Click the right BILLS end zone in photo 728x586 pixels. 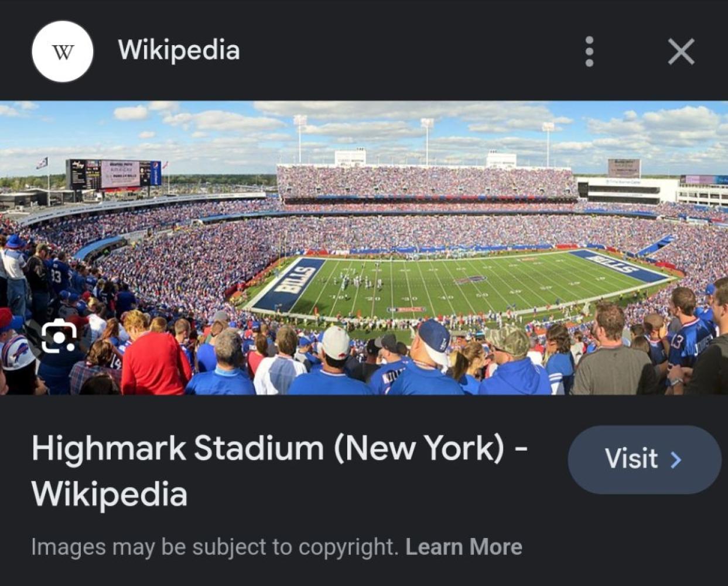[x=619, y=264]
